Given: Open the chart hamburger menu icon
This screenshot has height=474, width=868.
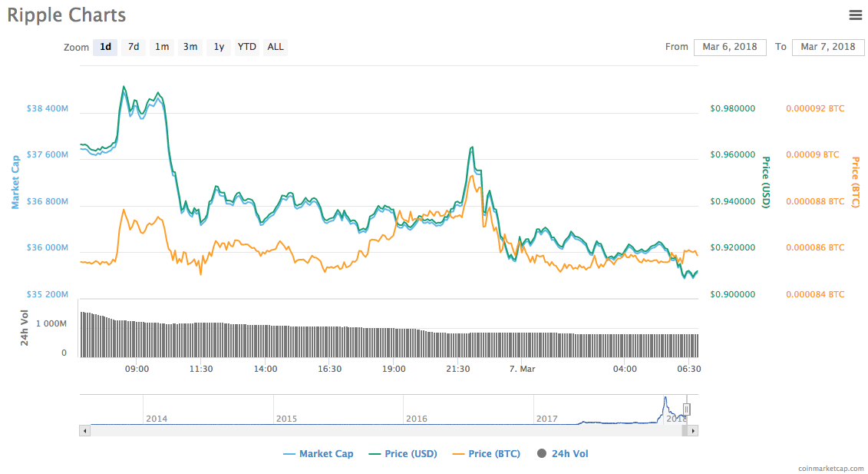Looking at the screenshot, I should [855, 15].
